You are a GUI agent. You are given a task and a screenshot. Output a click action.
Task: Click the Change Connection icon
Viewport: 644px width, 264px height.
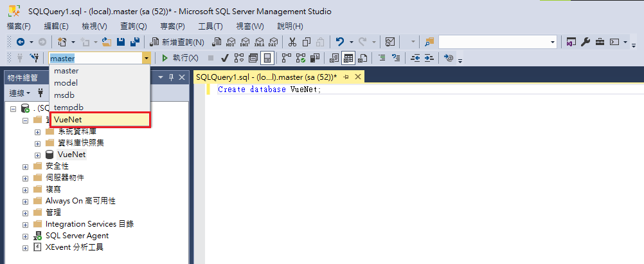[34, 58]
